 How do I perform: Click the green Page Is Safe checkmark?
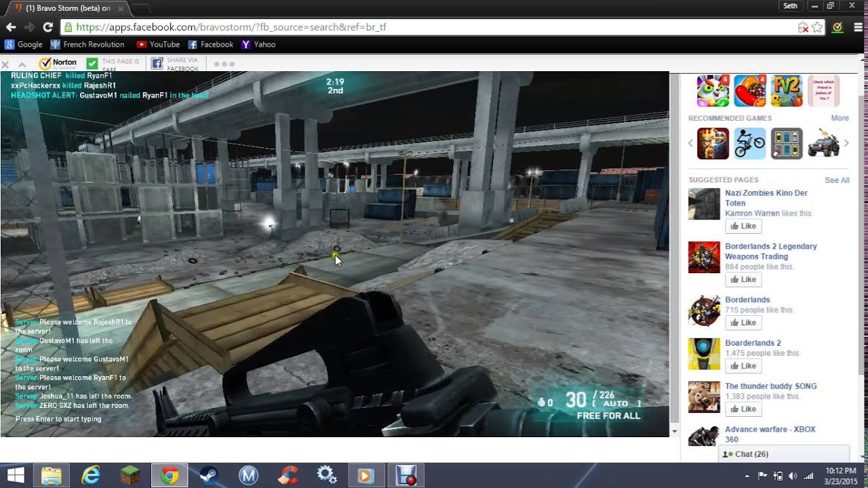92,63
